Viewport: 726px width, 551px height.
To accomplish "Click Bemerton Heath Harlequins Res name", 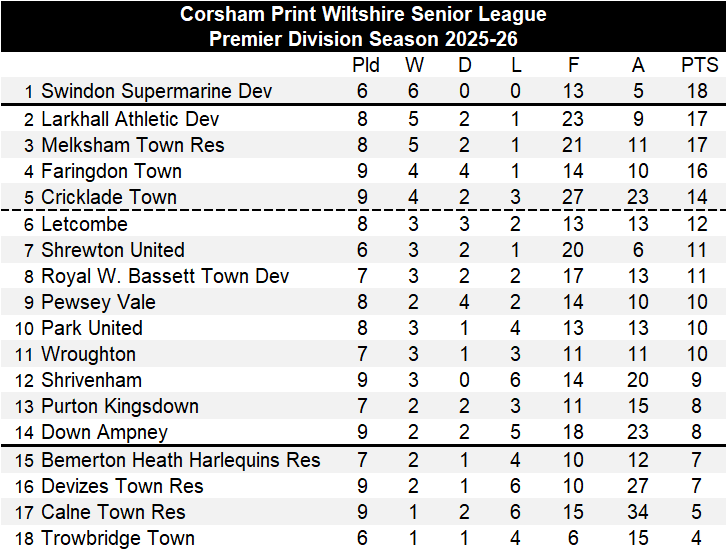I will [180, 460].
